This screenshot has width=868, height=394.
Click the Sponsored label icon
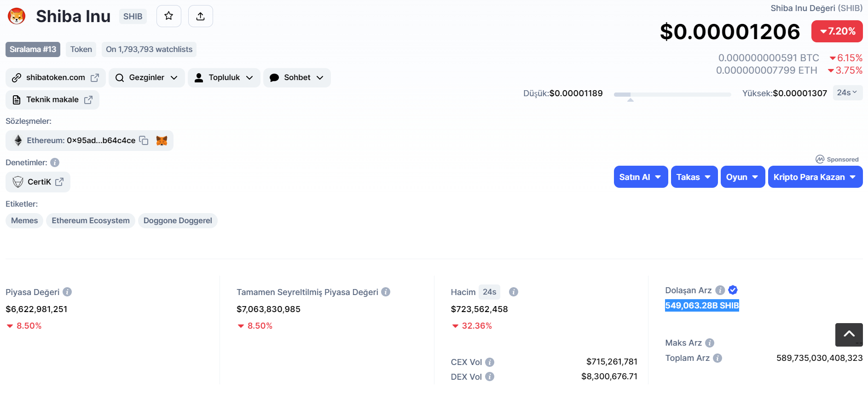(x=820, y=159)
